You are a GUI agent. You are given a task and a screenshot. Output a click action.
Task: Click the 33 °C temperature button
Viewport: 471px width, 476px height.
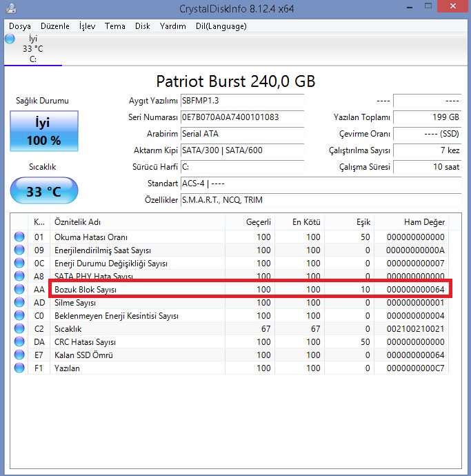click(44, 190)
